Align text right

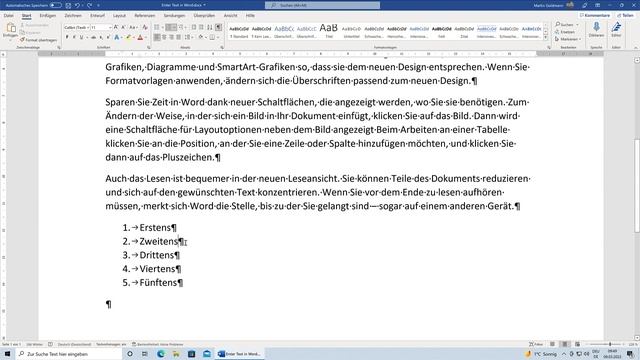coord(171,37)
